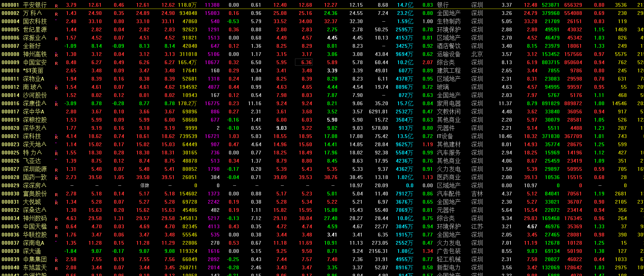Select the 新型电力 industry cell

pyautogui.click(x=449, y=267)
